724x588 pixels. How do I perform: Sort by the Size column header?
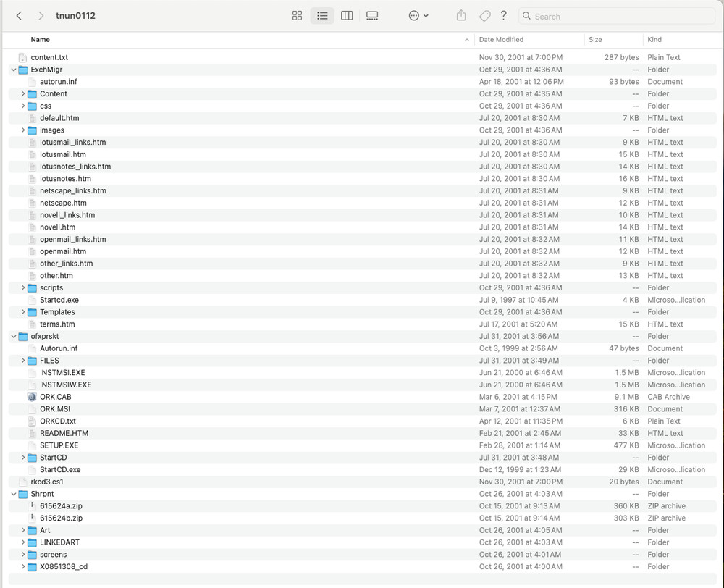(595, 40)
